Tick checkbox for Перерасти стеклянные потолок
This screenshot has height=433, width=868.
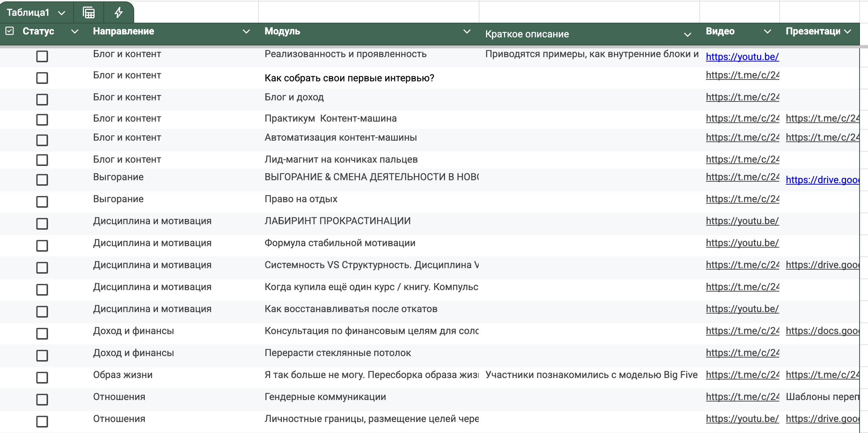(x=42, y=355)
